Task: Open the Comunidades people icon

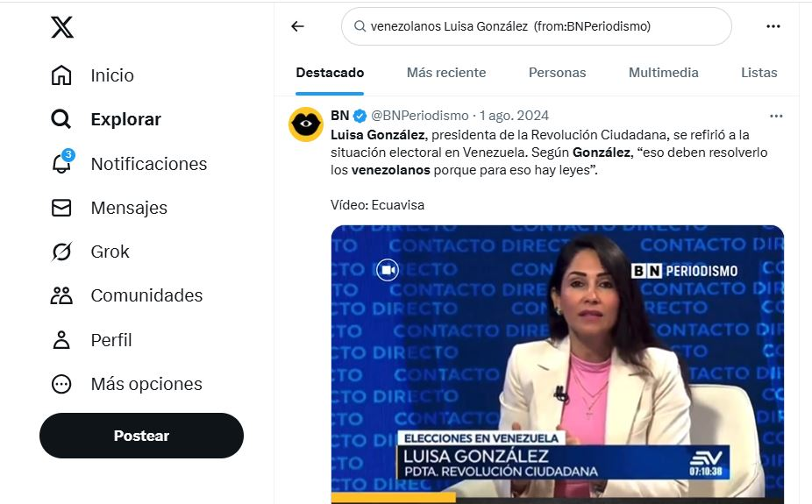Action: point(61,295)
